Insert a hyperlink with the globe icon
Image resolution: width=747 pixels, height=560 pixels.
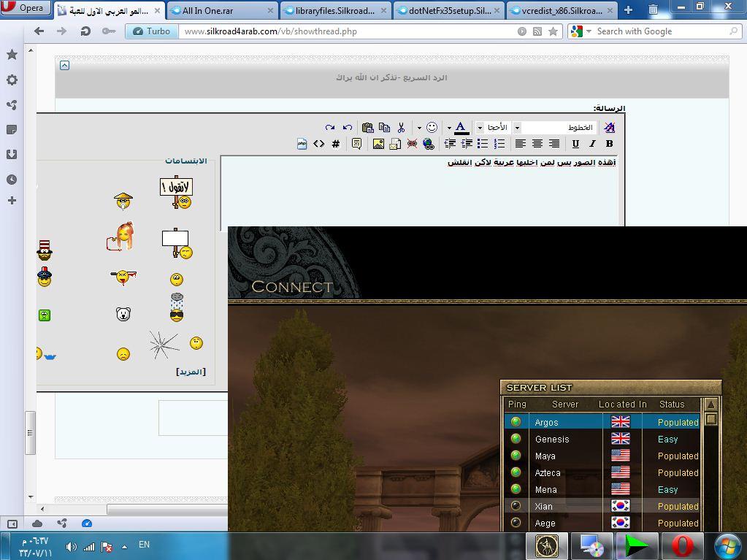tap(429, 144)
